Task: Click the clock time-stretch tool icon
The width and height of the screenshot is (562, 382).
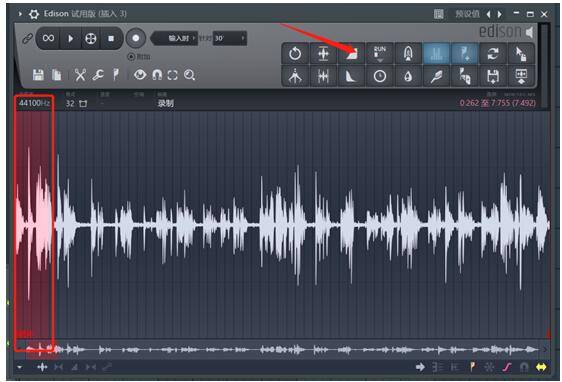Action: (380, 76)
